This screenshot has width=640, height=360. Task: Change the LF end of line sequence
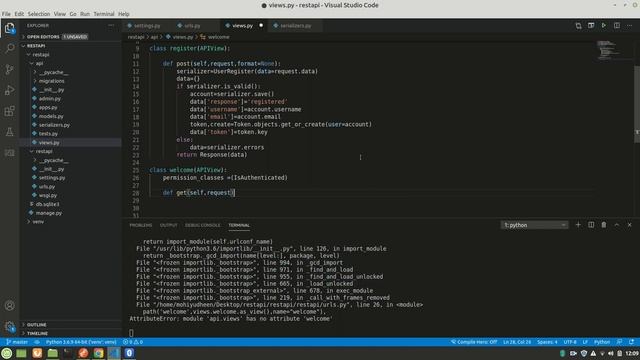coord(585,342)
